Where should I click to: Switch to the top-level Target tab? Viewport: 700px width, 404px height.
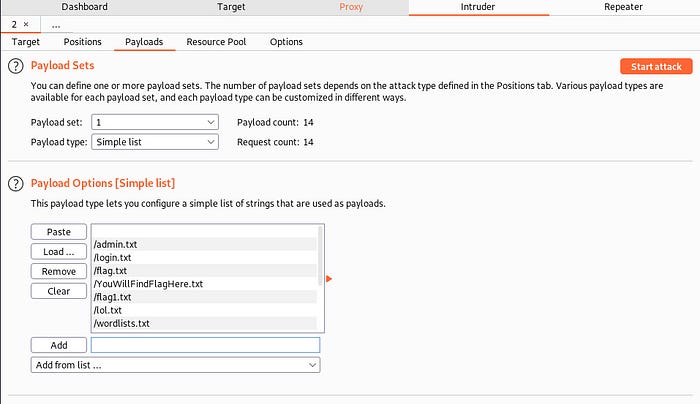pyautogui.click(x=231, y=7)
